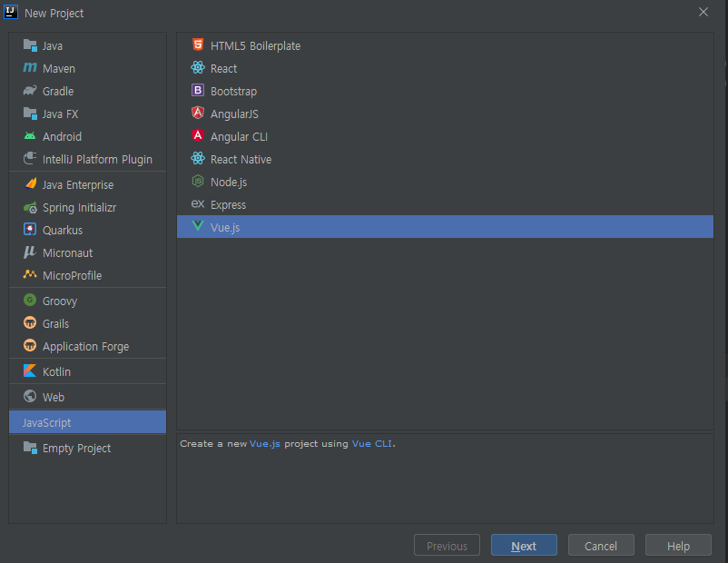Click the Spring Initializr icon

pos(30,207)
